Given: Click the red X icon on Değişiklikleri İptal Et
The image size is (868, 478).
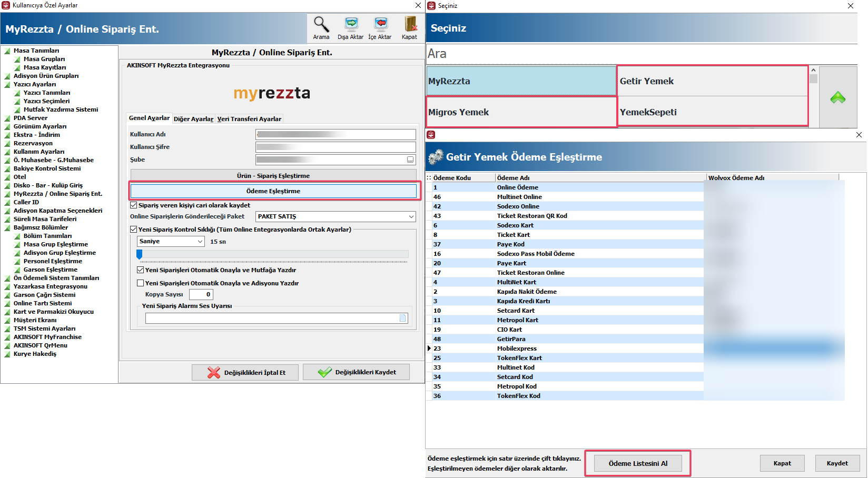Looking at the screenshot, I should point(213,372).
